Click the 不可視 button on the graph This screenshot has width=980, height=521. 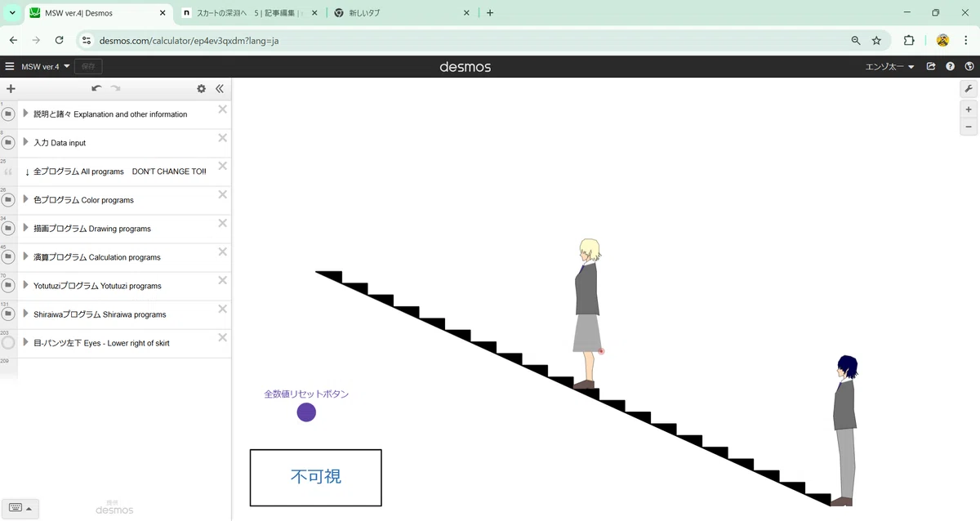(x=316, y=478)
